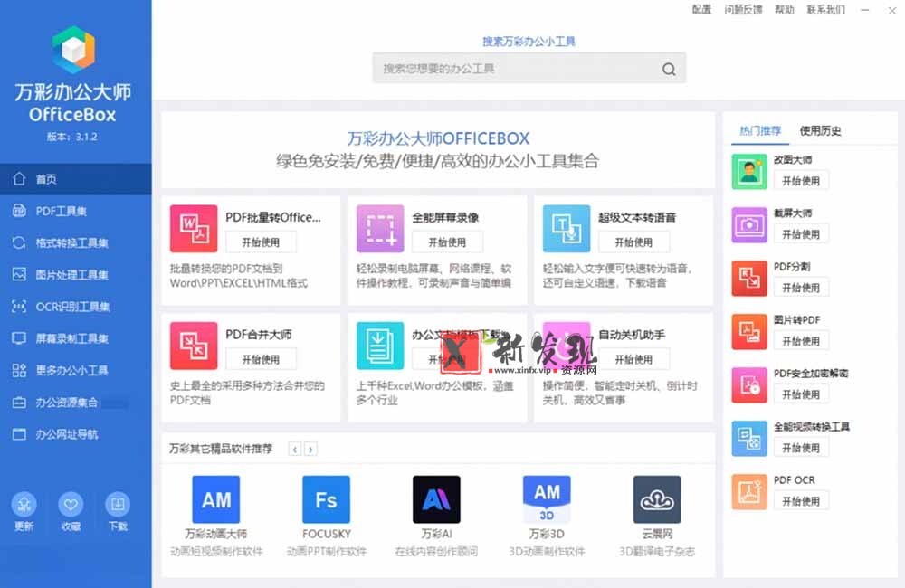
Task: Click the 全能屏幕录像 recorder icon
Action: click(x=380, y=229)
